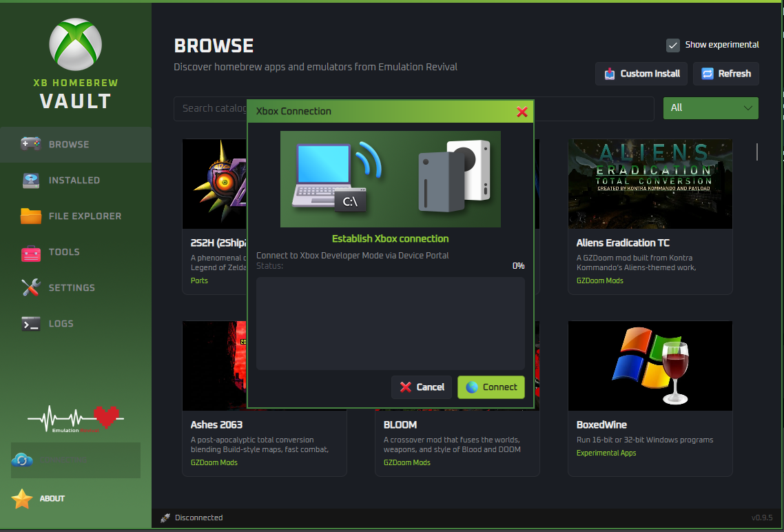Screen dimensions: 784x532
Task: Open the Tools section
Action: click(x=76, y=252)
